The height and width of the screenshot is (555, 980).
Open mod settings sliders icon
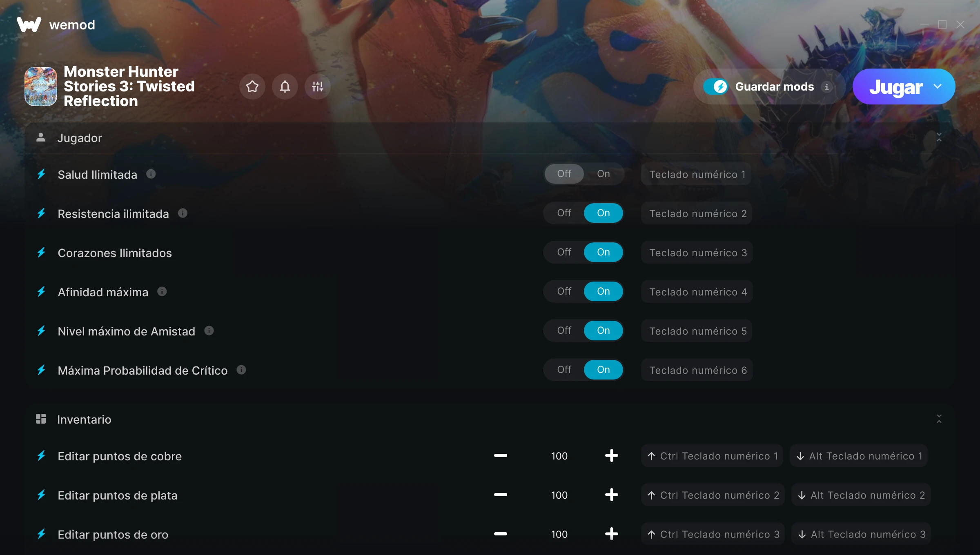click(318, 87)
